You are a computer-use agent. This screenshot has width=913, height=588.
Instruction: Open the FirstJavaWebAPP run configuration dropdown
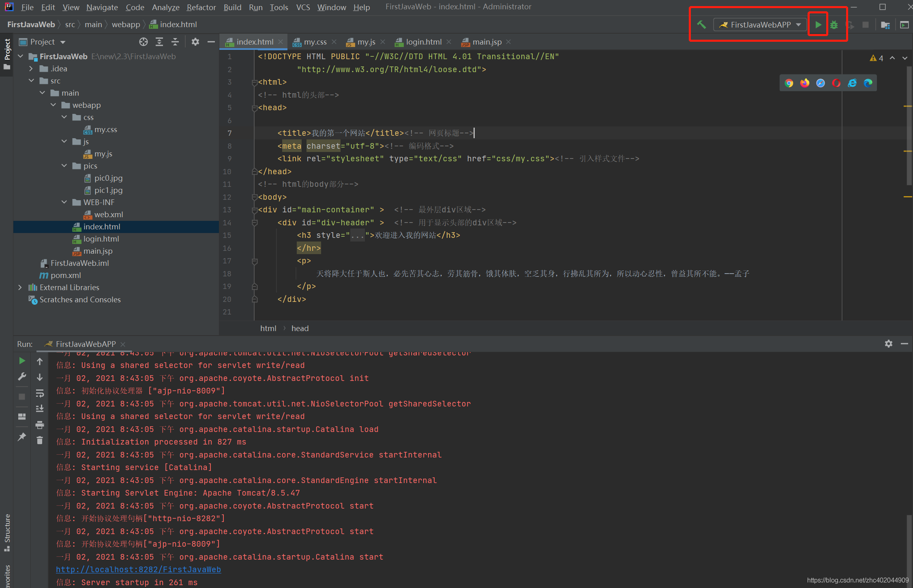tap(761, 25)
